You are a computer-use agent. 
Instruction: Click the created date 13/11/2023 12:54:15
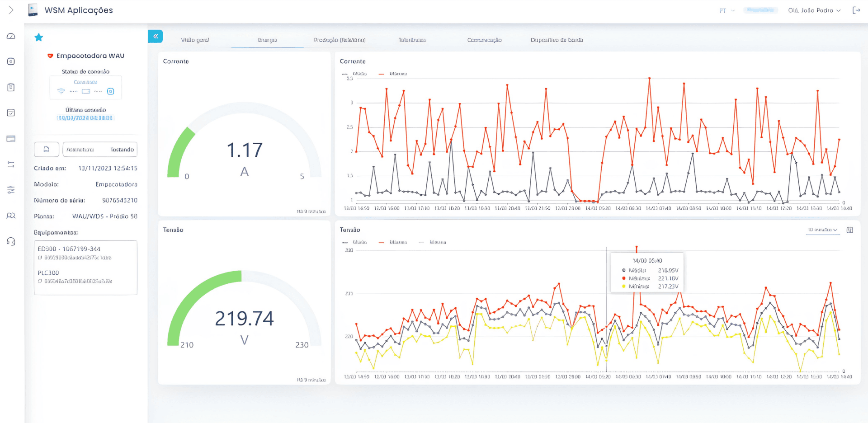(x=108, y=168)
